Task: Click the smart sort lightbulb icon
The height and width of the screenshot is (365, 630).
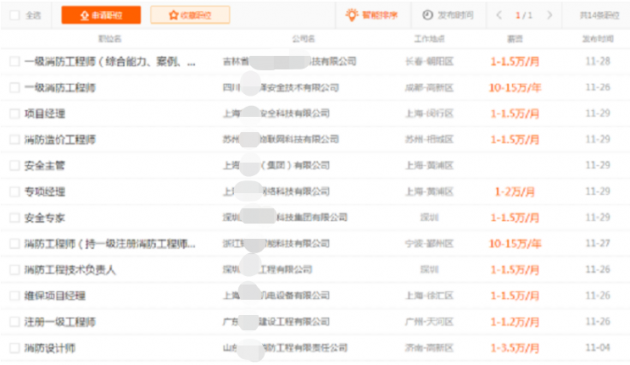Action: (x=352, y=15)
